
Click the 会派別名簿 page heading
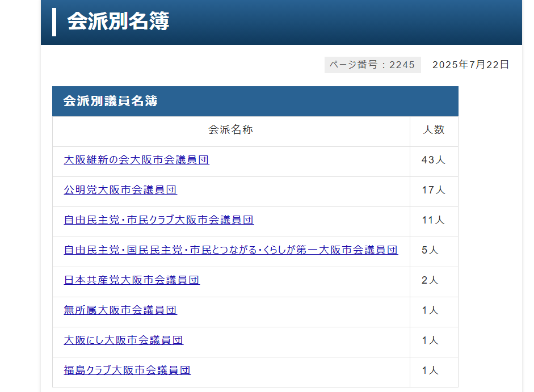[118, 22]
